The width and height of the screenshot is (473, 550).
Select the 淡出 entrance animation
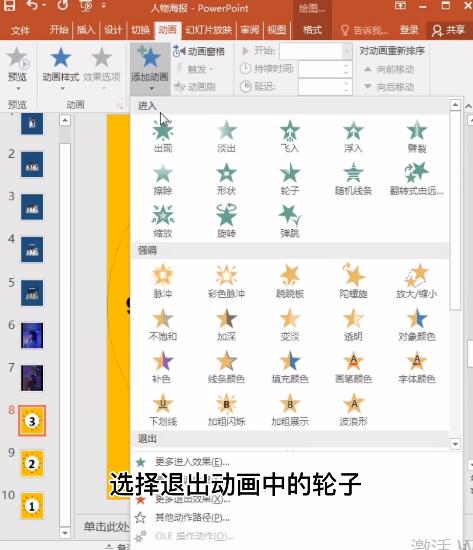226,136
